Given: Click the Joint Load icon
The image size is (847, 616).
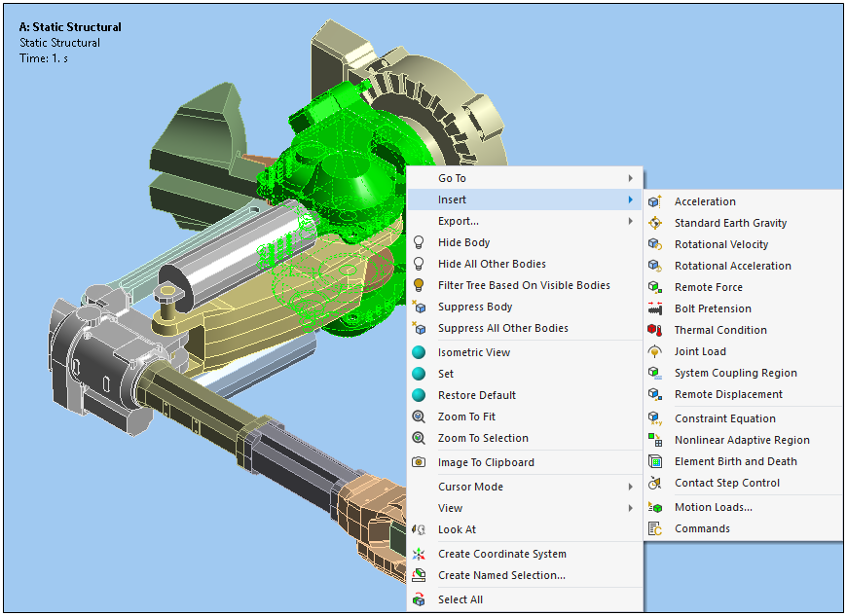Looking at the screenshot, I should pyautogui.click(x=655, y=351).
